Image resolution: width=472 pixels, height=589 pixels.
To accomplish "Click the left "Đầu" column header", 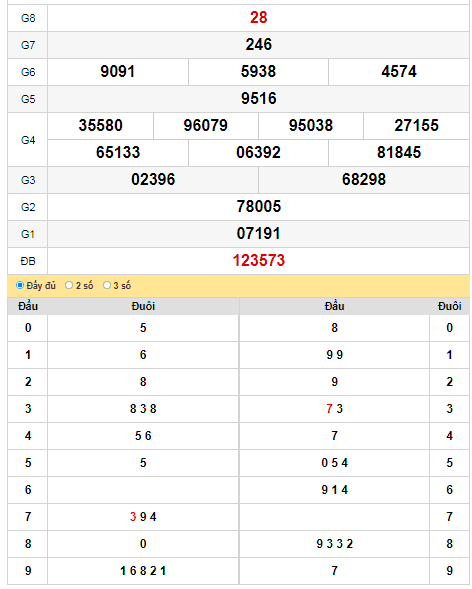I will pyautogui.click(x=28, y=307).
